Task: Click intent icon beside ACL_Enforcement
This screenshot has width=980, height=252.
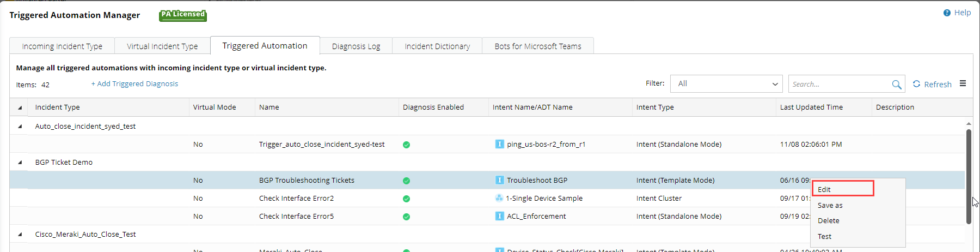Action: pyautogui.click(x=499, y=216)
